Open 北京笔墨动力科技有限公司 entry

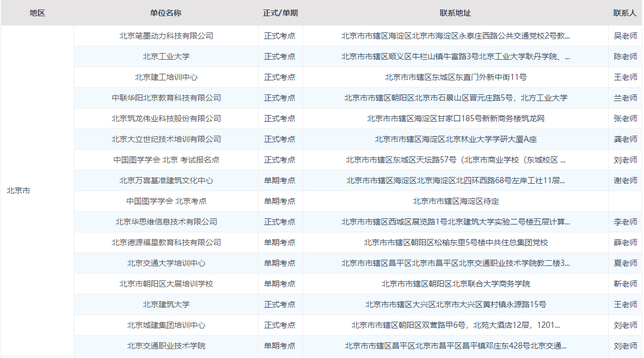166,36
